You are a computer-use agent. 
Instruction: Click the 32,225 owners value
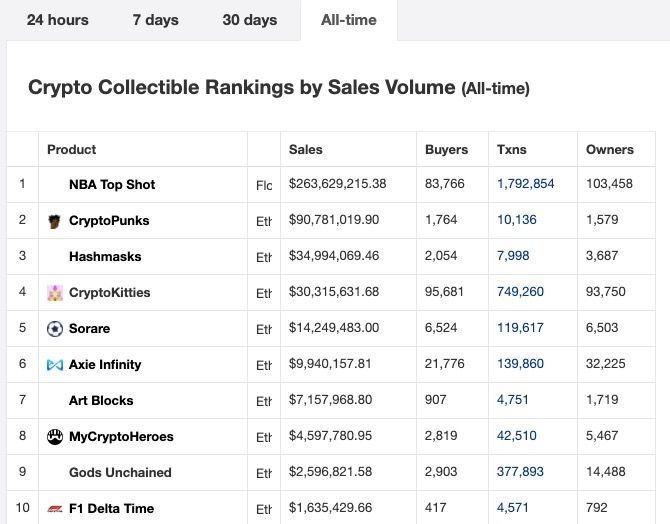click(605, 364)
